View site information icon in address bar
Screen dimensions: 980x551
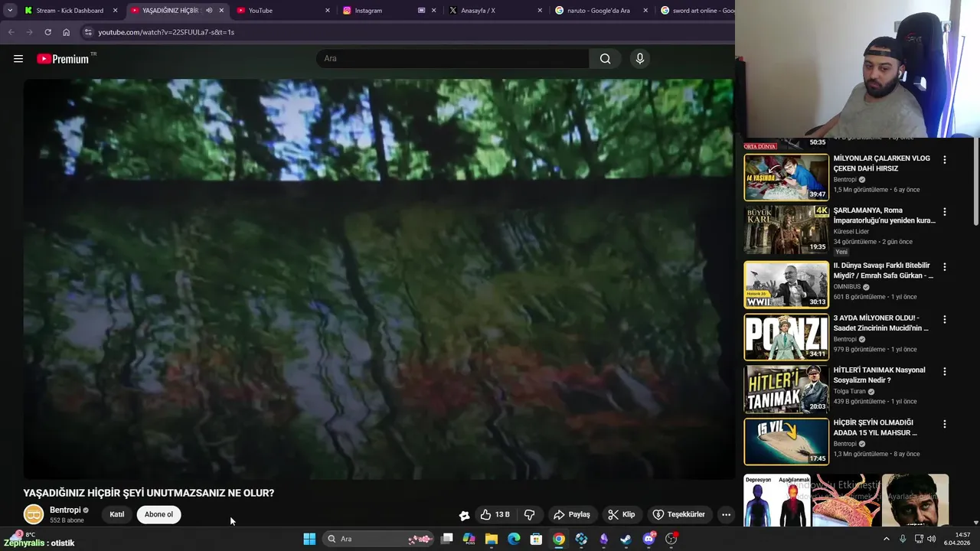pyautogui.click(x=88, y=32)
